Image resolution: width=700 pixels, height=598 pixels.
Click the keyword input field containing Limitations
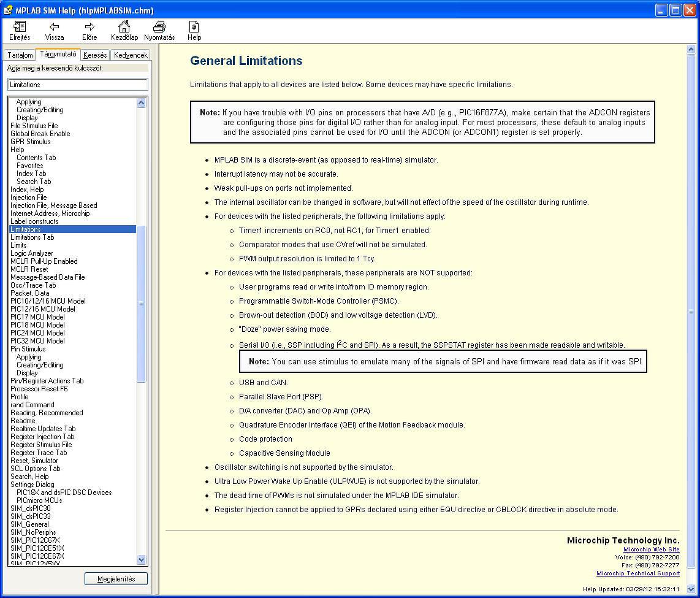pyautogui.click(x=78, y=85)
